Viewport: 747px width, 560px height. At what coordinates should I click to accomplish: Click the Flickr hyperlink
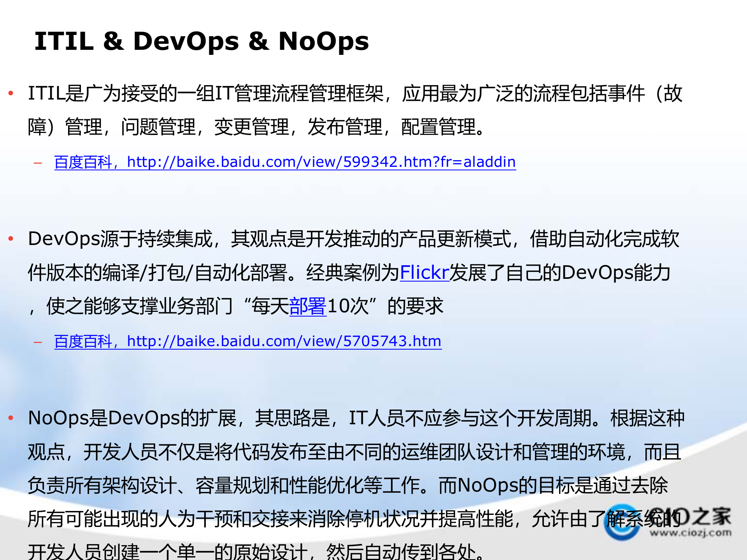pyautogui.click(x=424, y=273)
